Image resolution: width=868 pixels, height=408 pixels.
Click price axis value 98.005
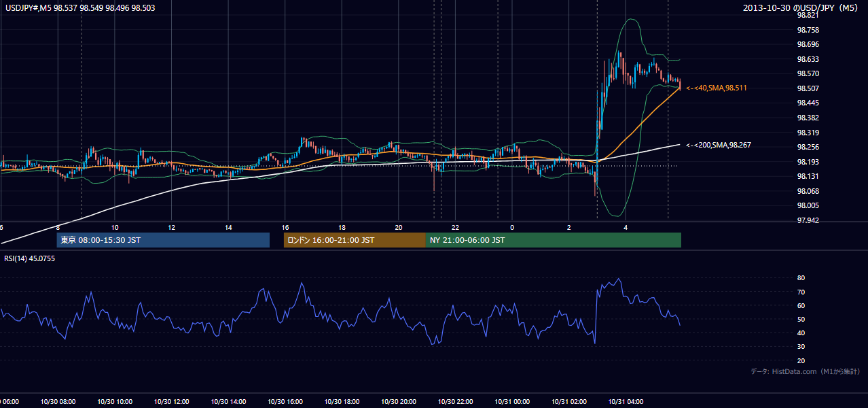tap(808, 205)
